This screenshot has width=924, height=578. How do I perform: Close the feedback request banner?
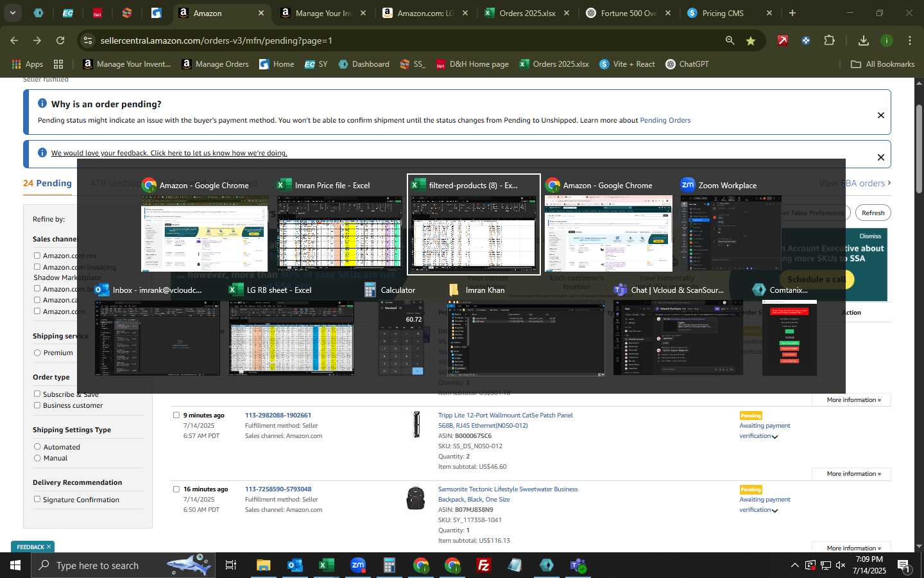coord(881,157)
